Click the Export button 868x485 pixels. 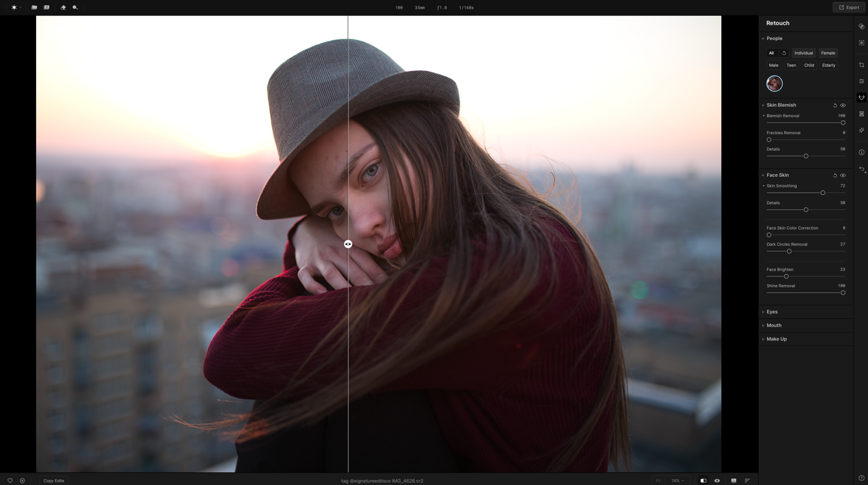[850, 7]
